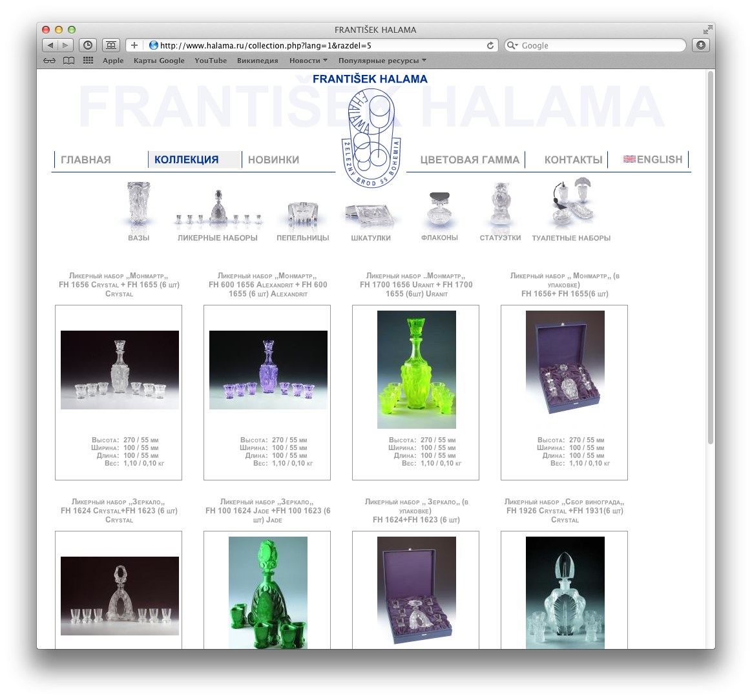Open the Новинки navigation tab

coord(273,160)
